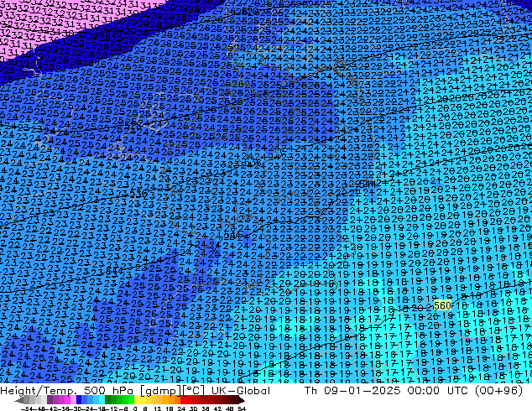Select the magenta segment of the color scale

point(67,400)
